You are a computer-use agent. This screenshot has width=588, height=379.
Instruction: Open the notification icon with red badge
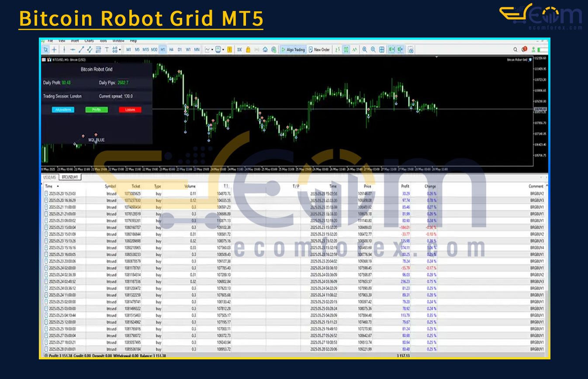pos(524,49)
